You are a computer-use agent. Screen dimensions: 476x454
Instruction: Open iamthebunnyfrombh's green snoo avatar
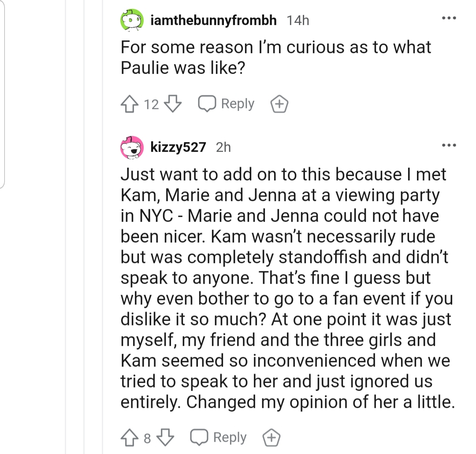tap(132, 20)
